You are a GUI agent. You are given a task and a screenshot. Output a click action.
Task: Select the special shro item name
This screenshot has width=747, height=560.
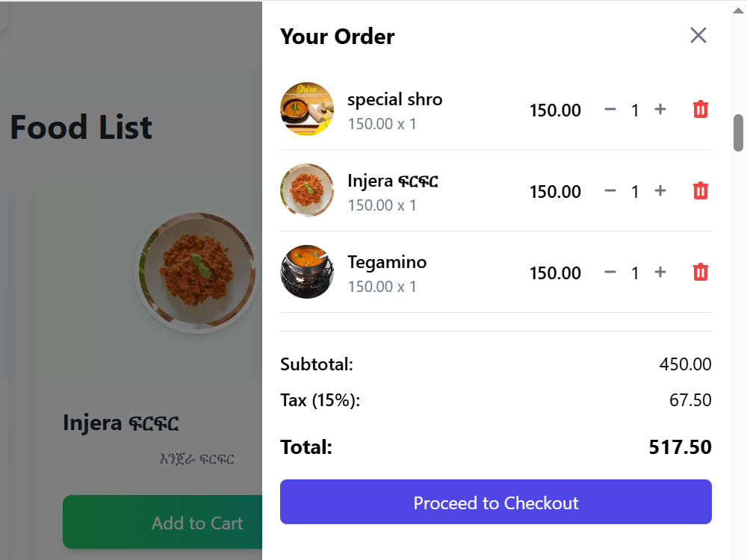click(x=394, y=99)
